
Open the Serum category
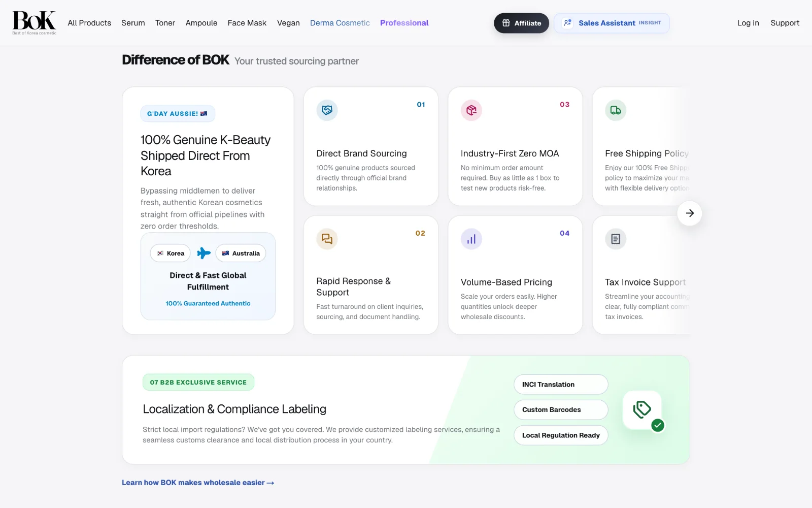tap(133, 23)
